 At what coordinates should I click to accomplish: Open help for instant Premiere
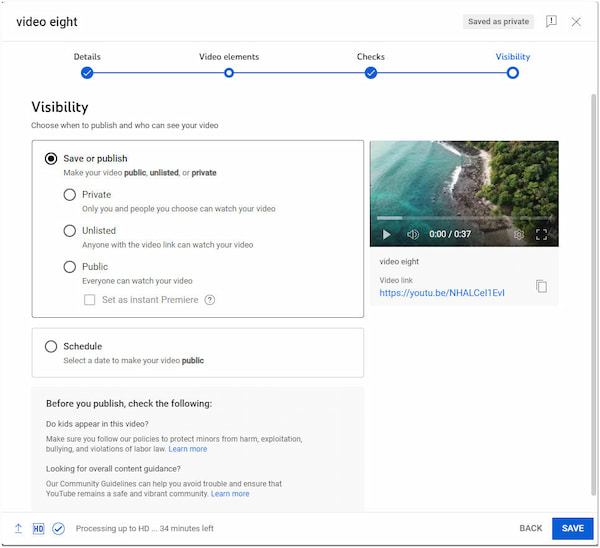click(x=210, y=299)
